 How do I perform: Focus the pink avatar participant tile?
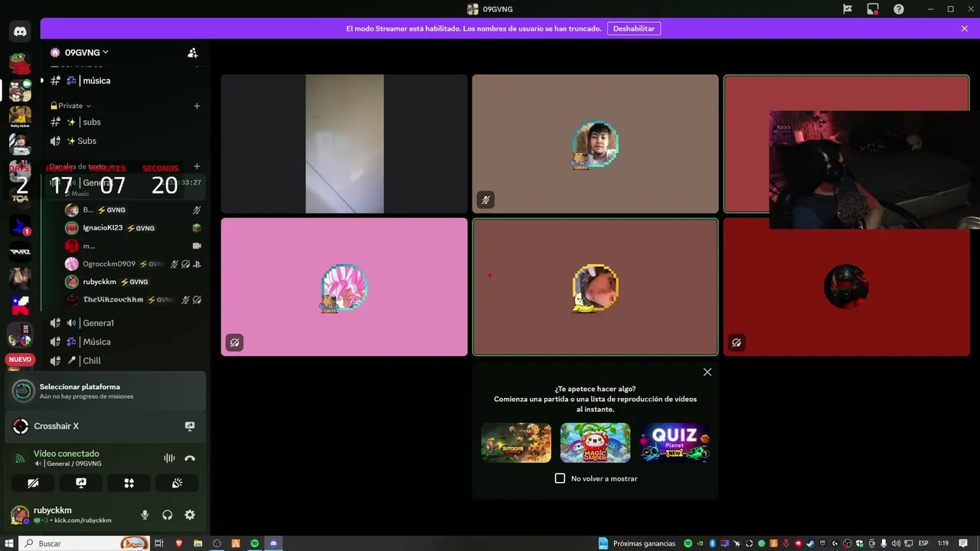(345, 287)
